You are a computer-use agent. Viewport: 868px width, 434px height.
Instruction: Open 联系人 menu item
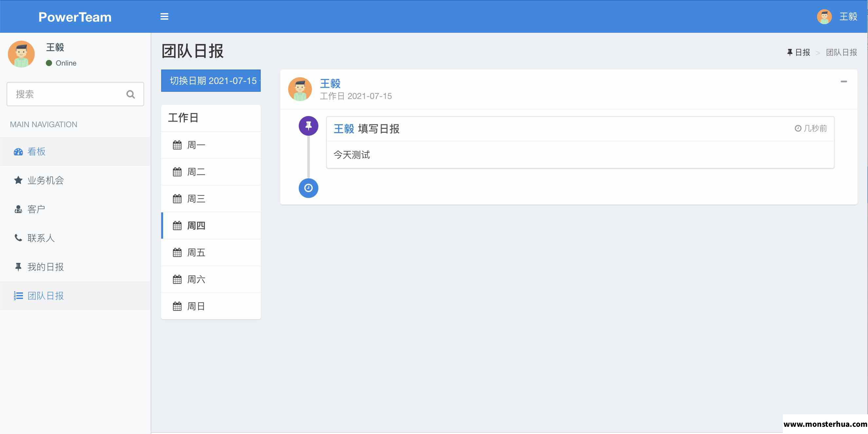(75, 238)
